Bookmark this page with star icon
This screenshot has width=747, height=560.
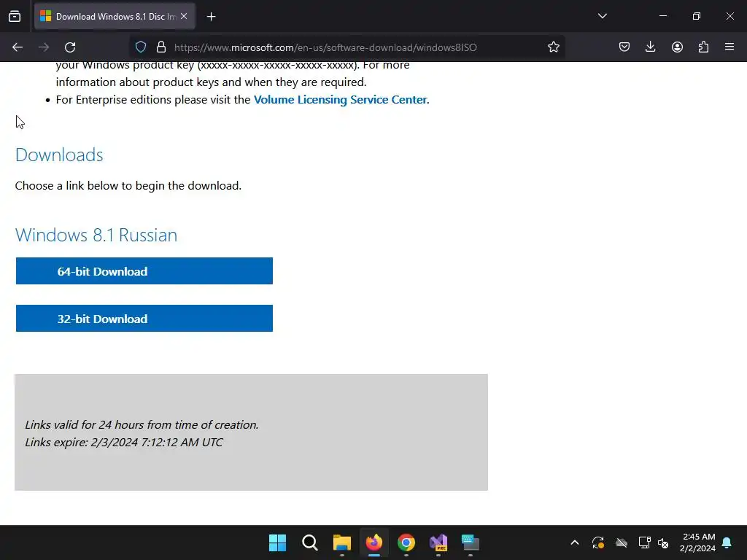(x=553, y=47)
